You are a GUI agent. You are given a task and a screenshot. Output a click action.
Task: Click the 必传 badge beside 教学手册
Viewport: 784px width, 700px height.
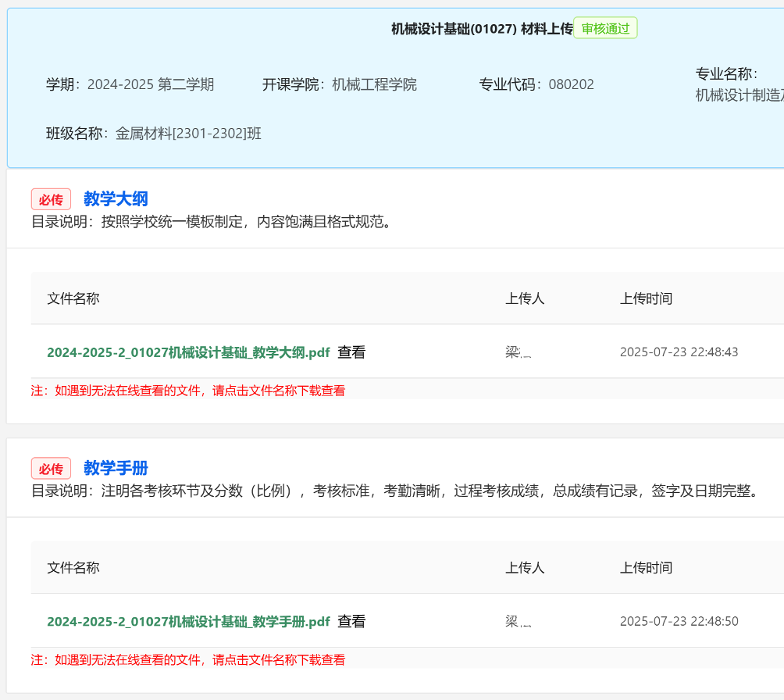click(51, 469)
